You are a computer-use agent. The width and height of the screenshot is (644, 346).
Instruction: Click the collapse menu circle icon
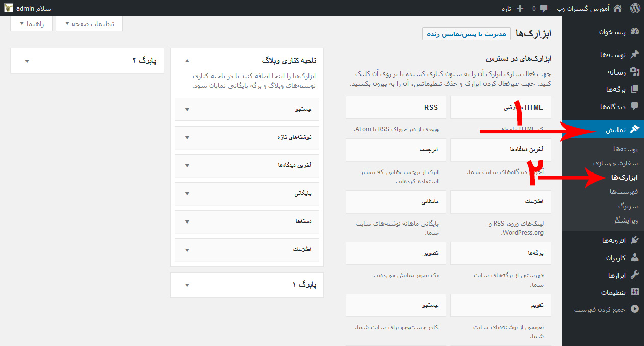(x=635, y=309)
